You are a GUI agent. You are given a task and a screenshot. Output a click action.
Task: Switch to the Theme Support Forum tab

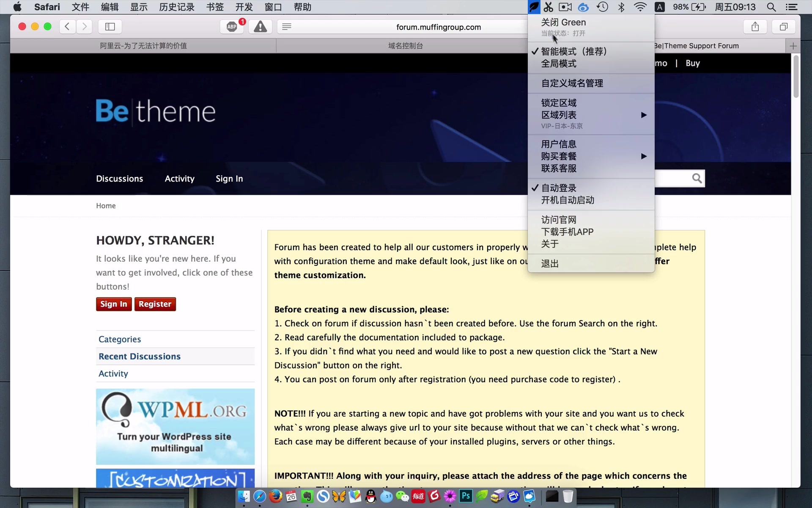696,46
